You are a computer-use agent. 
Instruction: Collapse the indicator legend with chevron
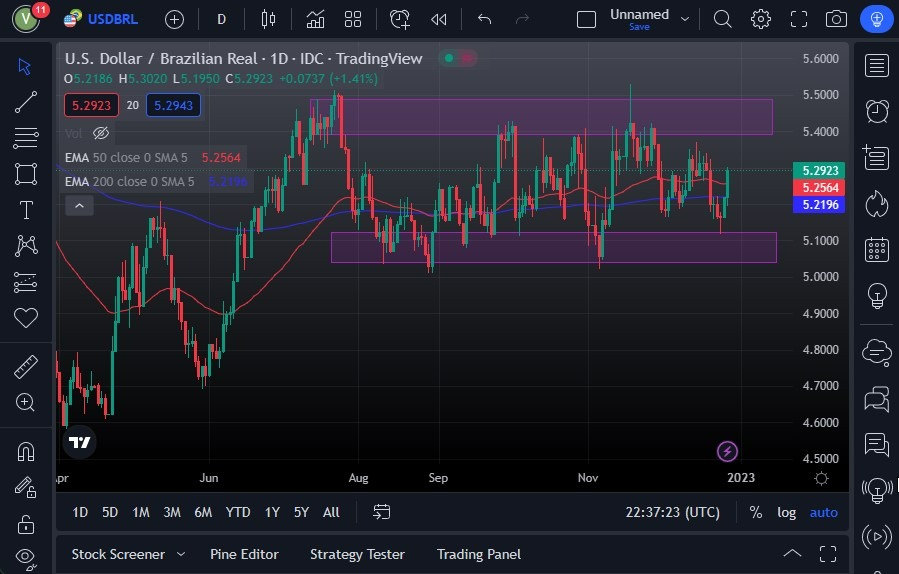tap(79, 205)
